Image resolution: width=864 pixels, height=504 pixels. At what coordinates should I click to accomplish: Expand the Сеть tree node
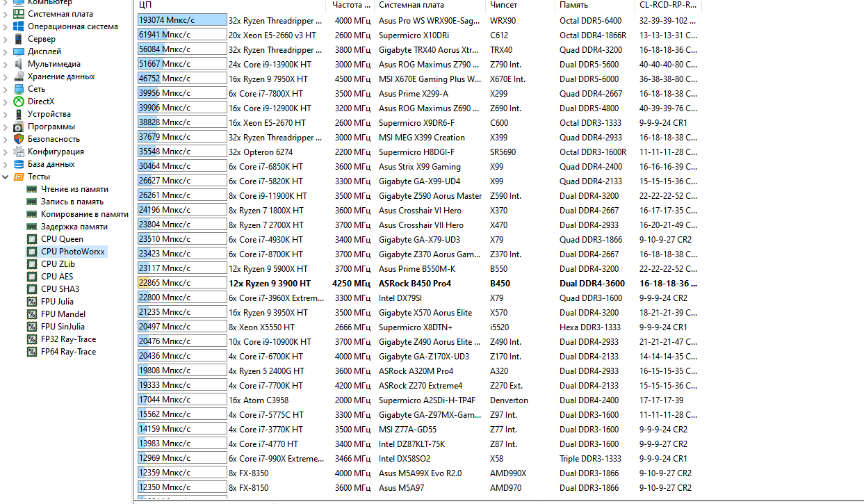[x=6, y=89]
